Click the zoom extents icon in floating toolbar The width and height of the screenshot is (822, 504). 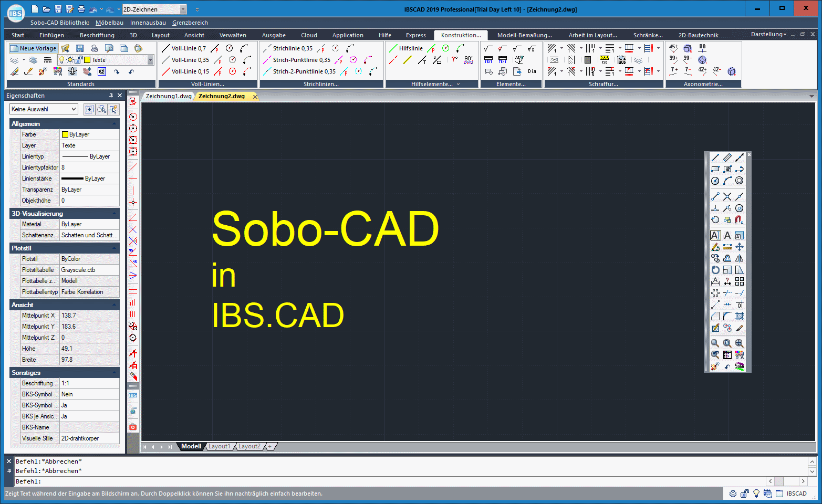pyautogui.click(x=740, y=343)
